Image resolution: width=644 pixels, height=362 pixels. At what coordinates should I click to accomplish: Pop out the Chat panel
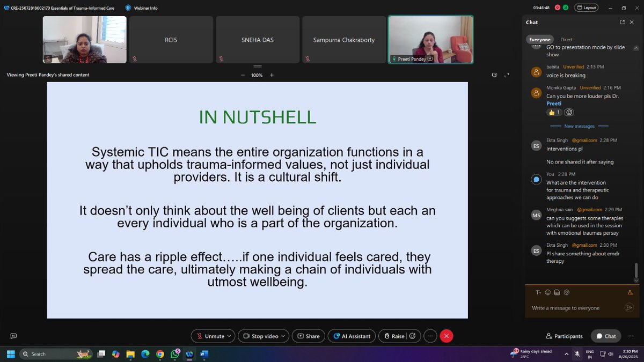[x=623, y=22]
